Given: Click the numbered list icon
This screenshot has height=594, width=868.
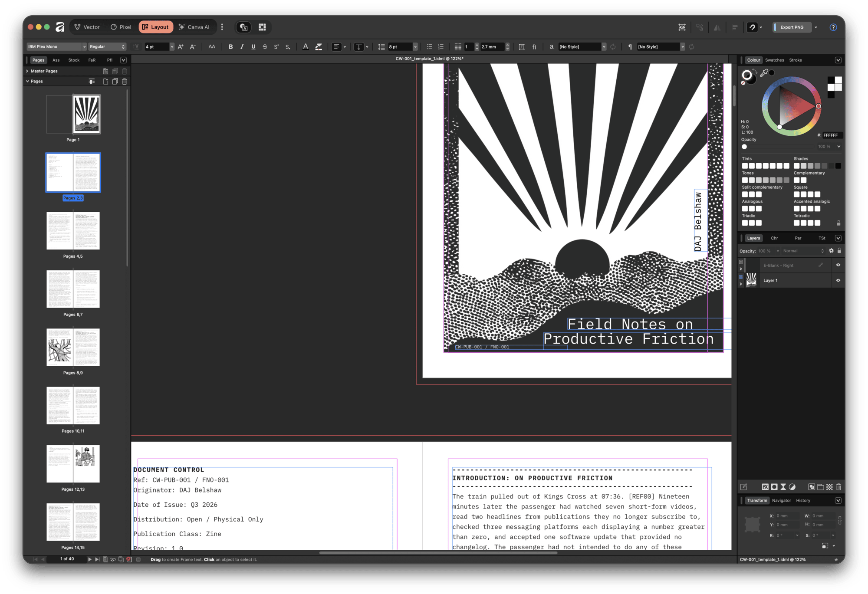Looking at the screenshot, I should pos(441,47).
